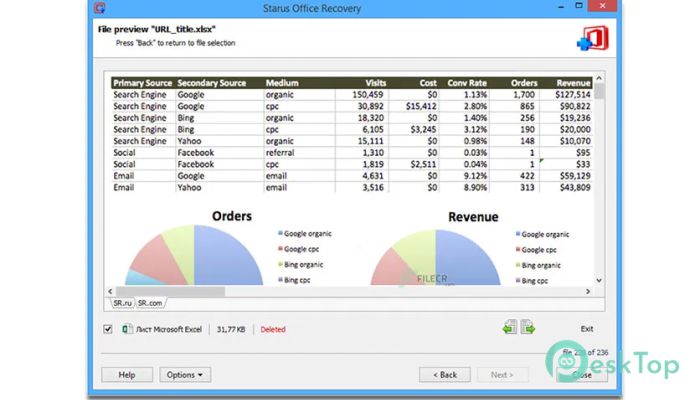Click the Deleted status label
Viewport: 700px width, 400px height.
(273, 329)
